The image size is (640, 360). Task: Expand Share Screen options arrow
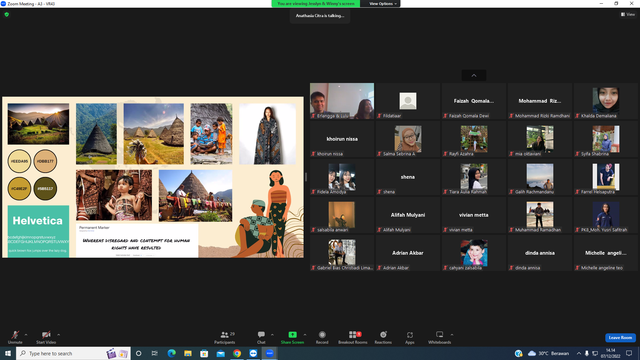(305, 335)
